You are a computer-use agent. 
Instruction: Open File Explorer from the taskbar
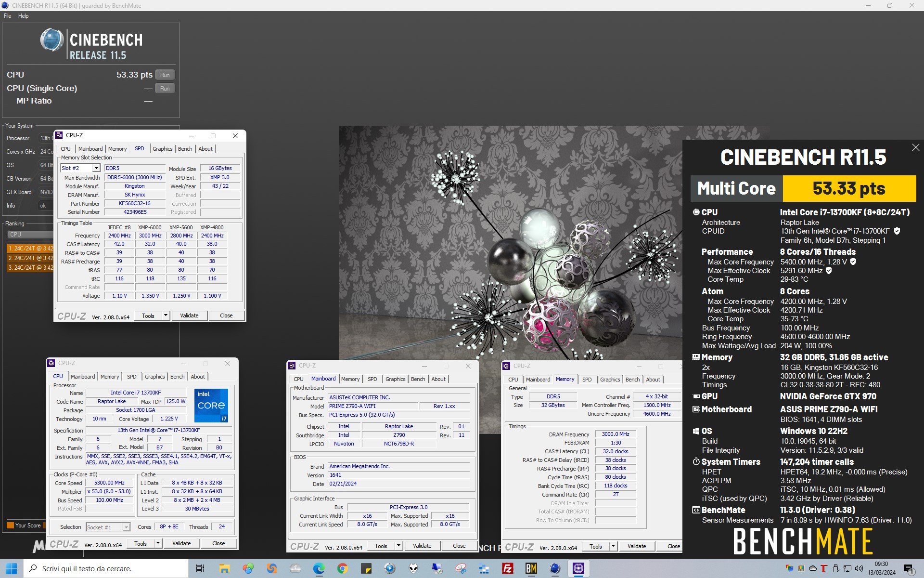coord(224,568)
